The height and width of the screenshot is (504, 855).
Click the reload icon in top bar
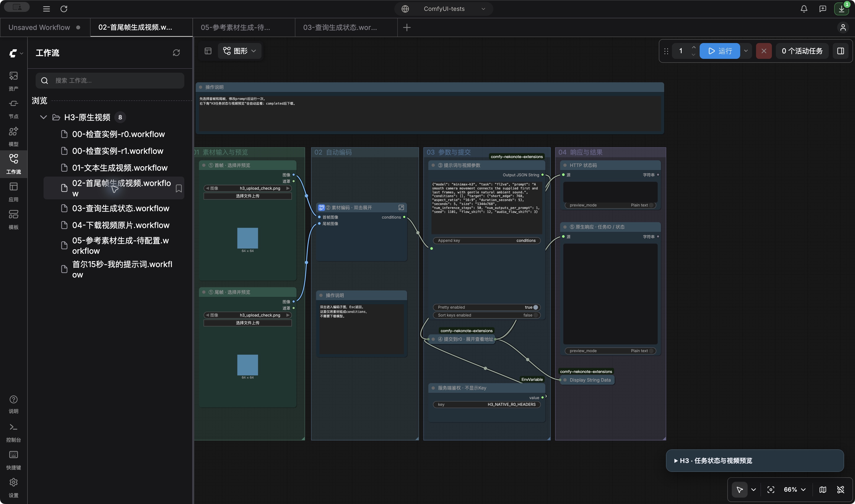[x=64, y=9]
